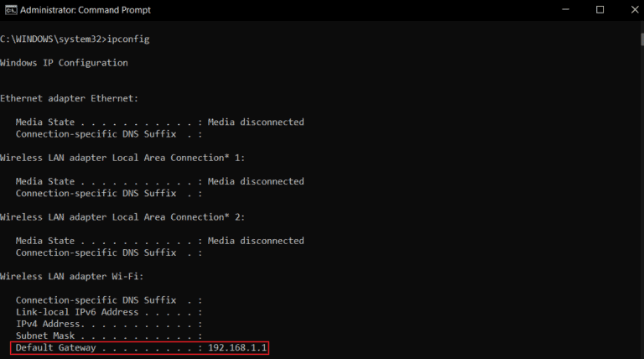
Task: Click "Media disconnected" under Local Area Connection* 2
Action: tap(256, 241)
